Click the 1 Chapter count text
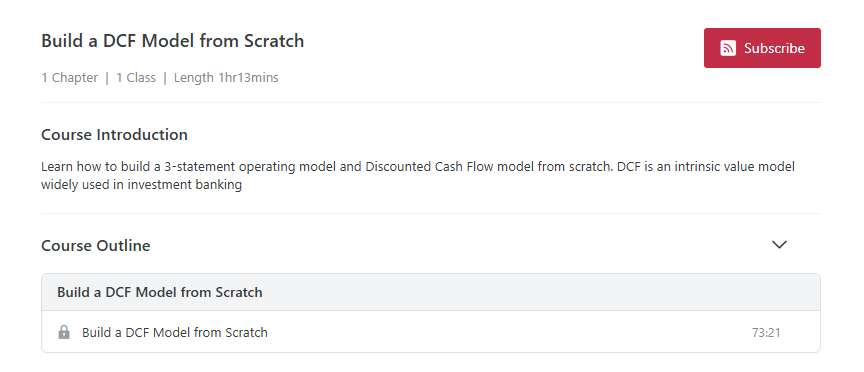Screen dimensions: 864x372 pos(69,78)
